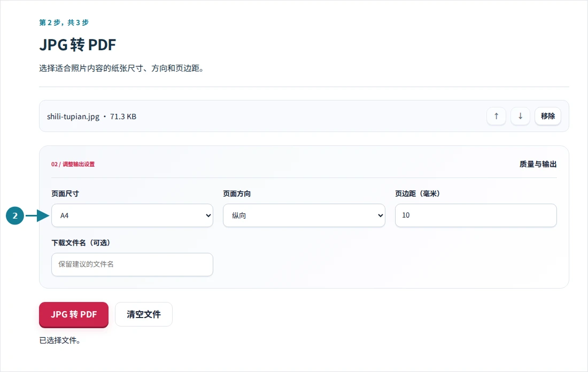Click the 下载文件名 input field
The image size is (588, 372).
132,265
